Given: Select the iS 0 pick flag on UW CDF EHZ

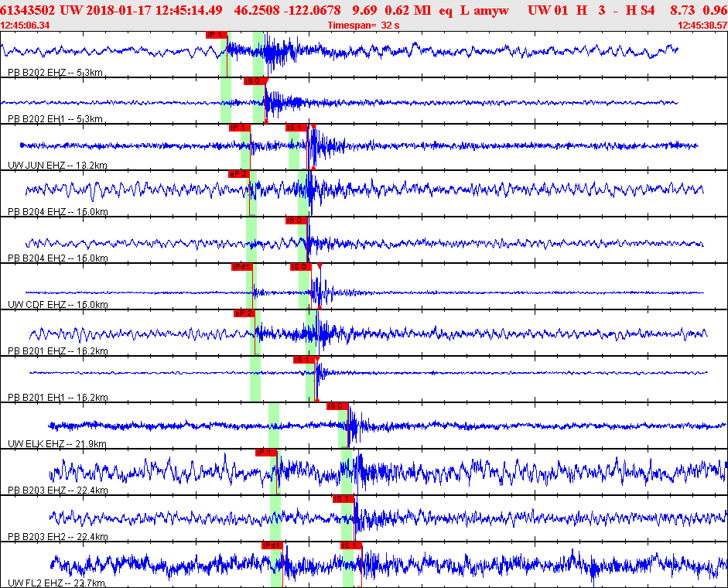Looking at the screenshot, I should coord(300,267).
